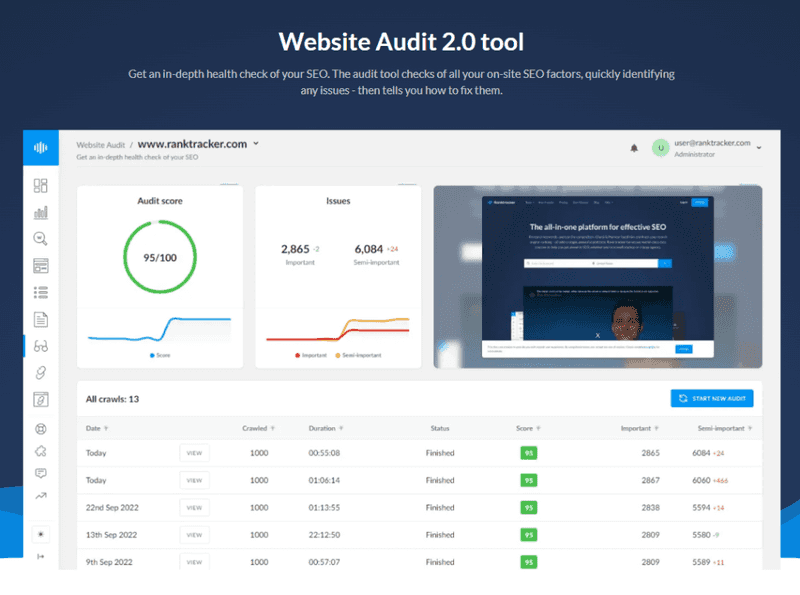Click the Semi-important value 6060
The width and height of the screenshot is (800, 595).
(701, 480)
